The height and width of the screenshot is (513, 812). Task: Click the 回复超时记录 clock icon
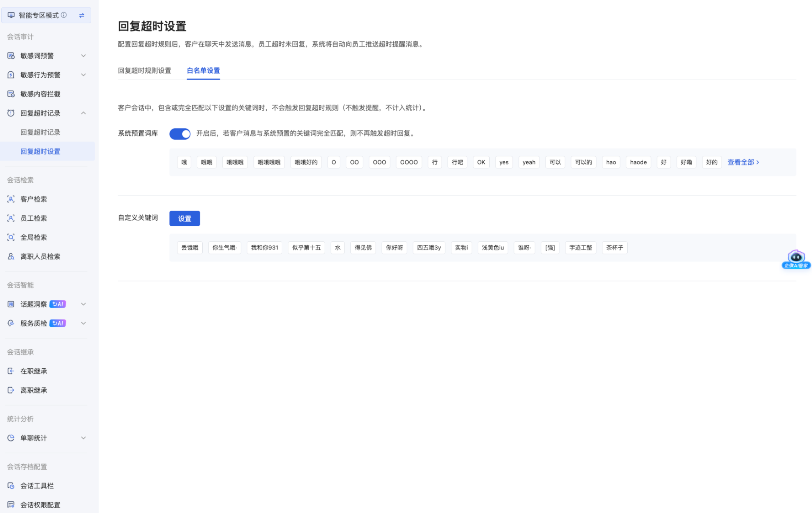pyautogui.click(x=11, y=113)
